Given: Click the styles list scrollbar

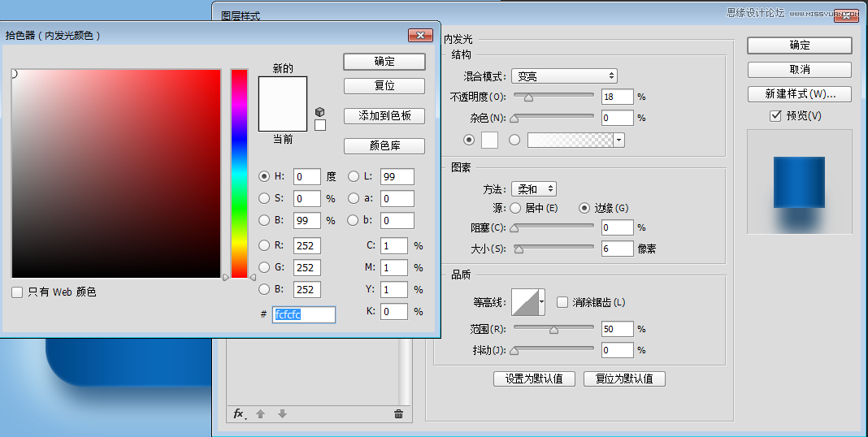Looking at the screenshot, I should [406, 372].
